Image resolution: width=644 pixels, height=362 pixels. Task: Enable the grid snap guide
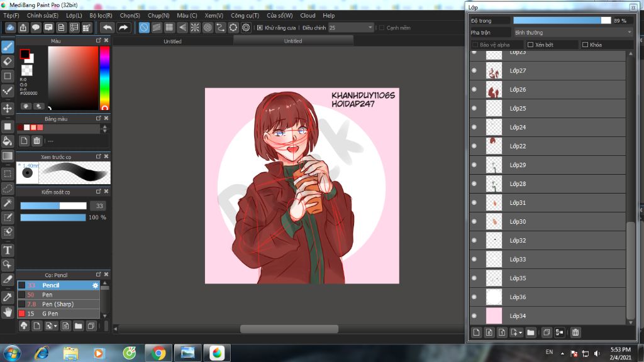169,28
